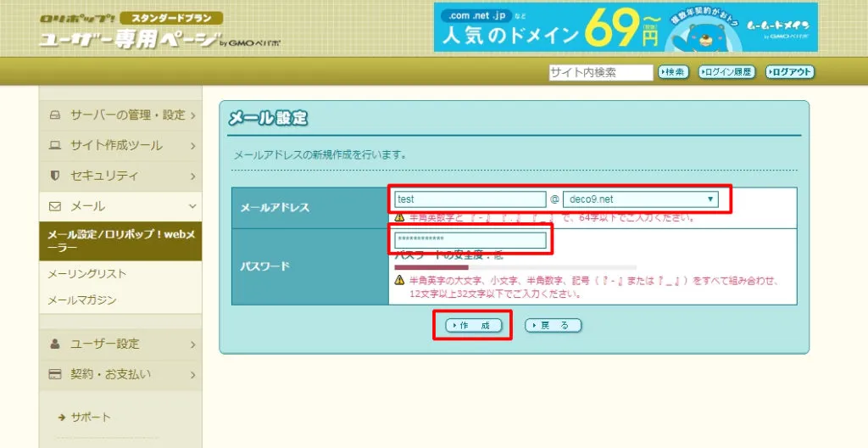Click the パスワード row label
868x448 pixels.
tap(264, 266)
